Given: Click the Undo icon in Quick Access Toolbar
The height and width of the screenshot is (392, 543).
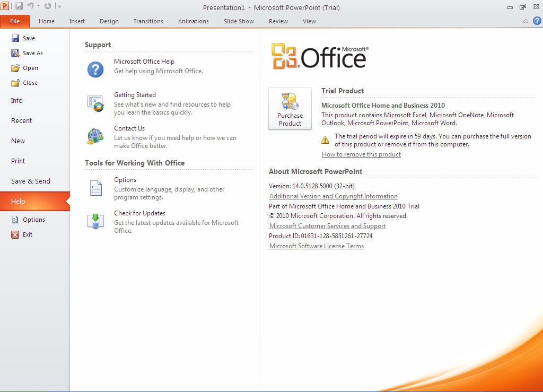Looking at the screenshot, I should tap(31, 6).
